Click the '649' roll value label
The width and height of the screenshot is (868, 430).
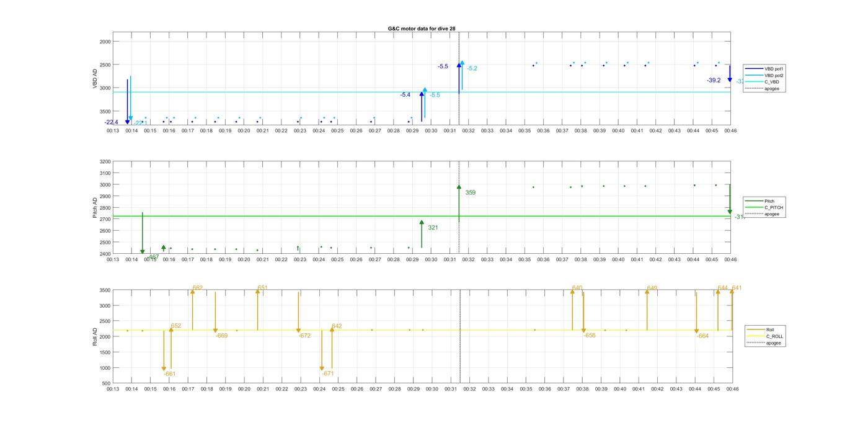[x=652, y=288]
